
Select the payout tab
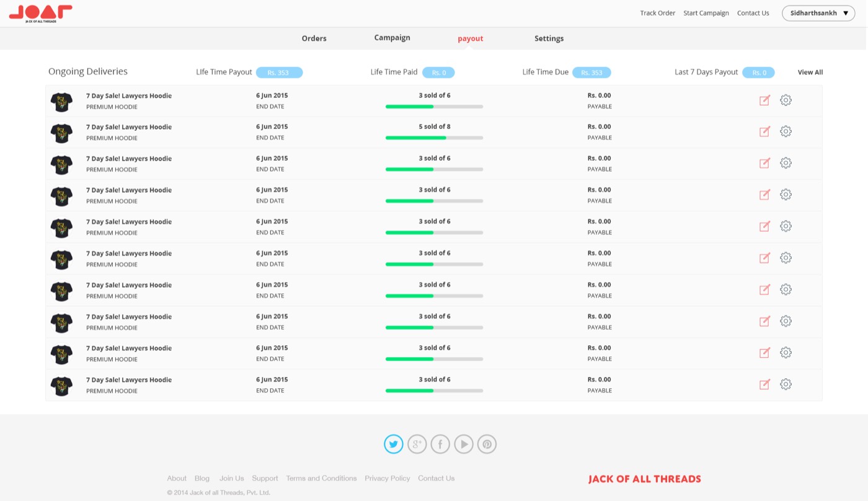(x=471, y=38)
